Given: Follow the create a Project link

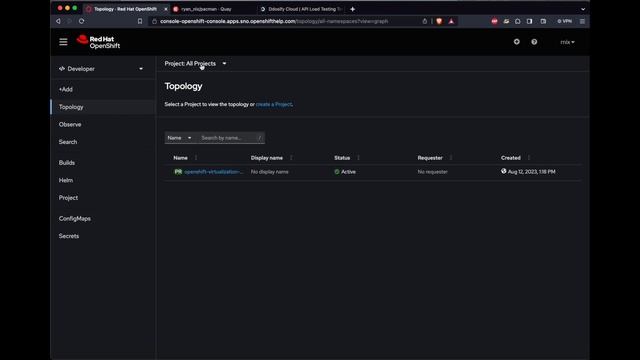Looking at the screenshot, I should (x=274, y=104).
